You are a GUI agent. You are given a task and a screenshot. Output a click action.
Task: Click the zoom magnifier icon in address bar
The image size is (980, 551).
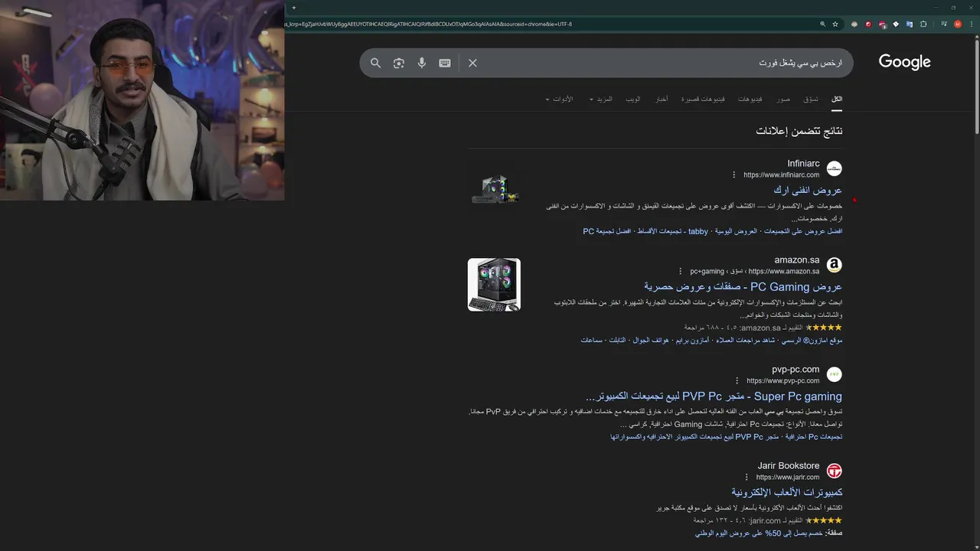(x=823, y=24)
